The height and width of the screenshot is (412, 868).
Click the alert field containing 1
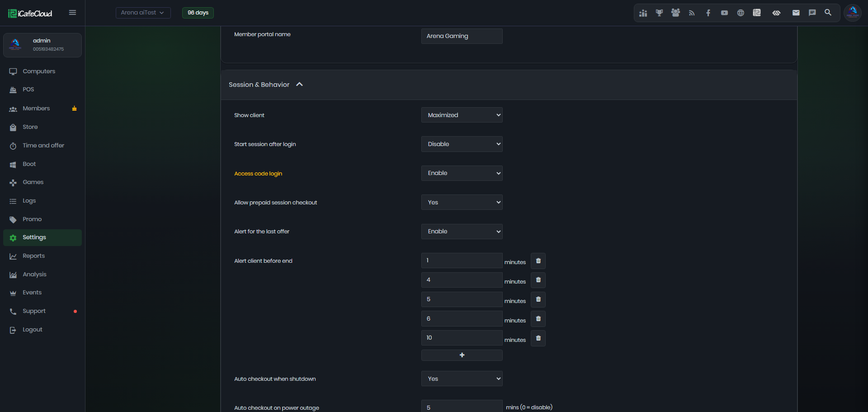462,260
